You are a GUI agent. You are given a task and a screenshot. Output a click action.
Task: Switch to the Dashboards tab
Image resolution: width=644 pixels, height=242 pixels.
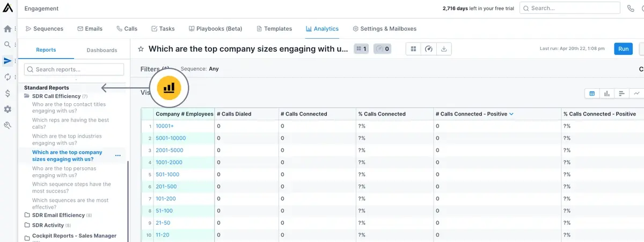[101, 50]
